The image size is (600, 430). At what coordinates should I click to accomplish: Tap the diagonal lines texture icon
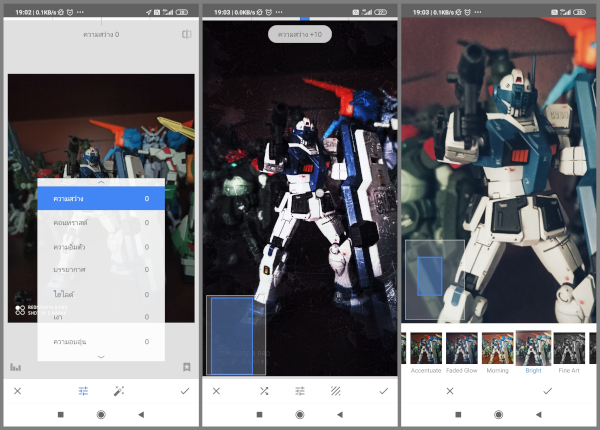click(336, 391)
